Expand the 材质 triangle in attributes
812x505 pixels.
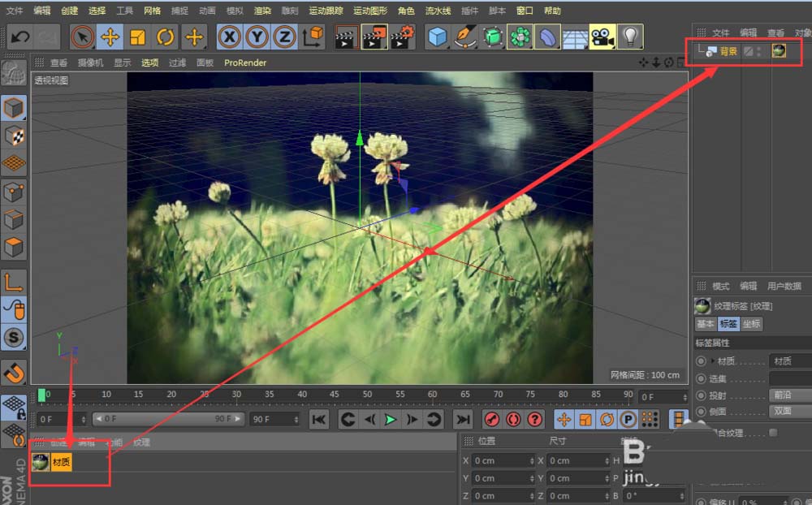[713, 360]
